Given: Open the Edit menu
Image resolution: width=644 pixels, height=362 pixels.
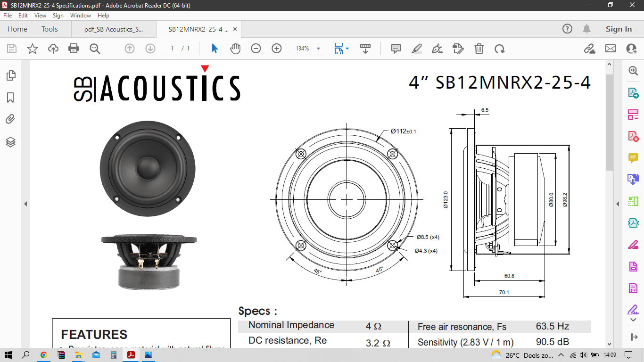Looking at the screenshot, I should point(23,16).
